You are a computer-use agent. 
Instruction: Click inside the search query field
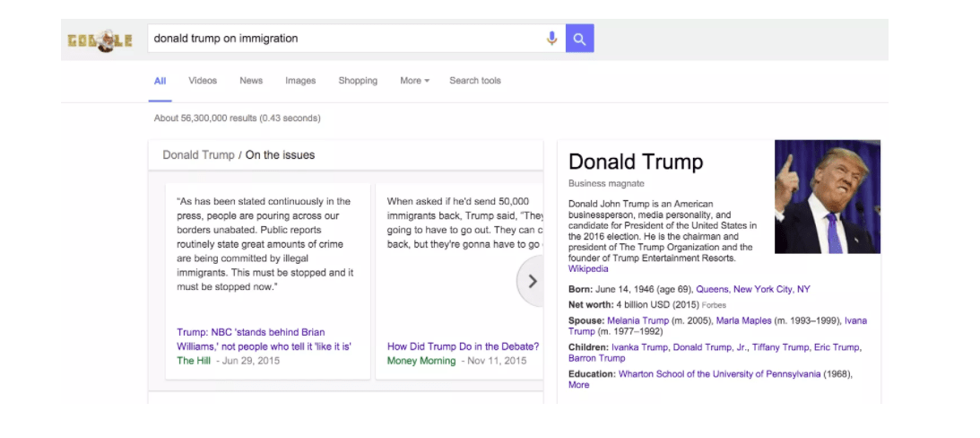pyautogui.click(x=345, y=39)
